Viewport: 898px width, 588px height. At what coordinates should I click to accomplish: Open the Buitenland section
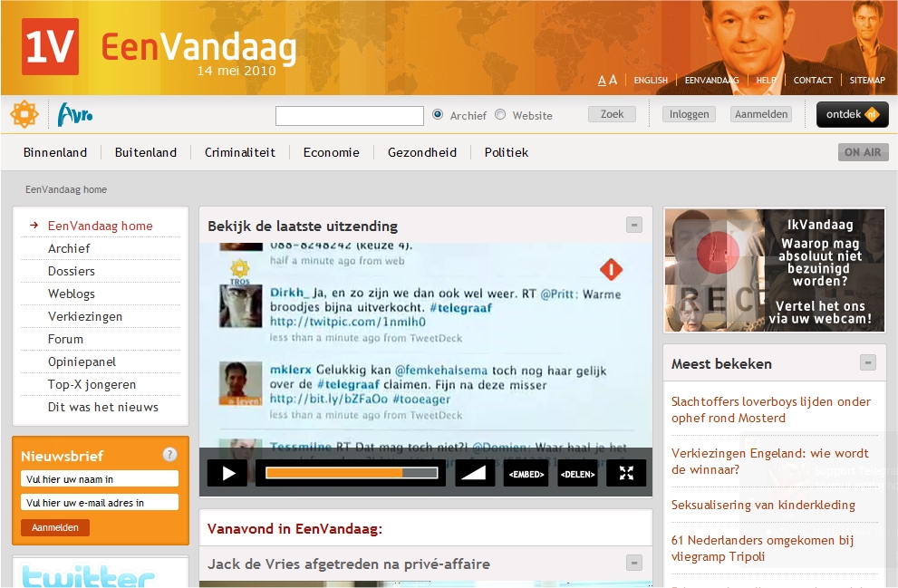146,152
